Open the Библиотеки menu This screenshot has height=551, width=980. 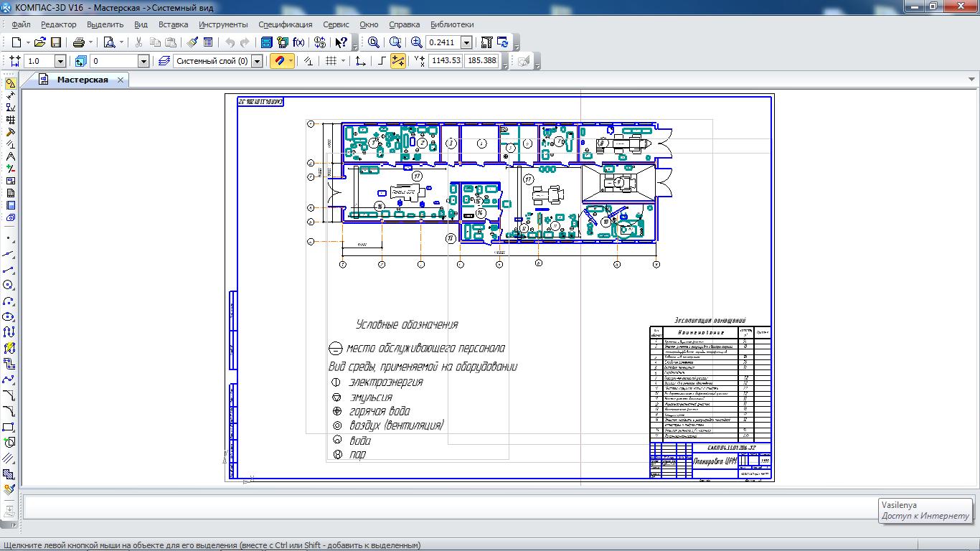coord(452,24)
